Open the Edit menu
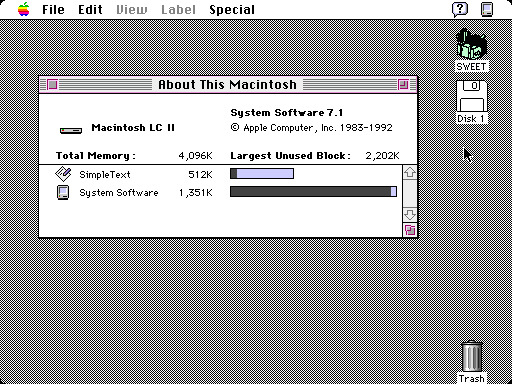This screenshot has height=384, width=512. [x=90, y=9]
